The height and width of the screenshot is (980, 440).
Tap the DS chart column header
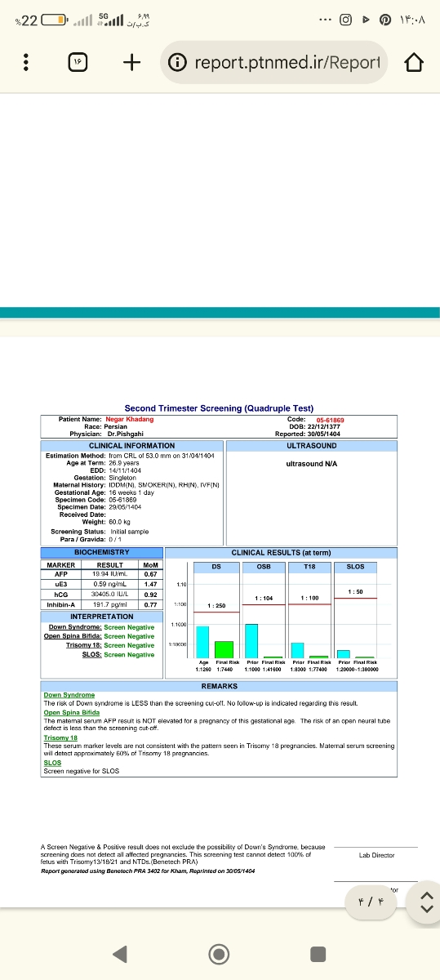click(x=216, y=566)
